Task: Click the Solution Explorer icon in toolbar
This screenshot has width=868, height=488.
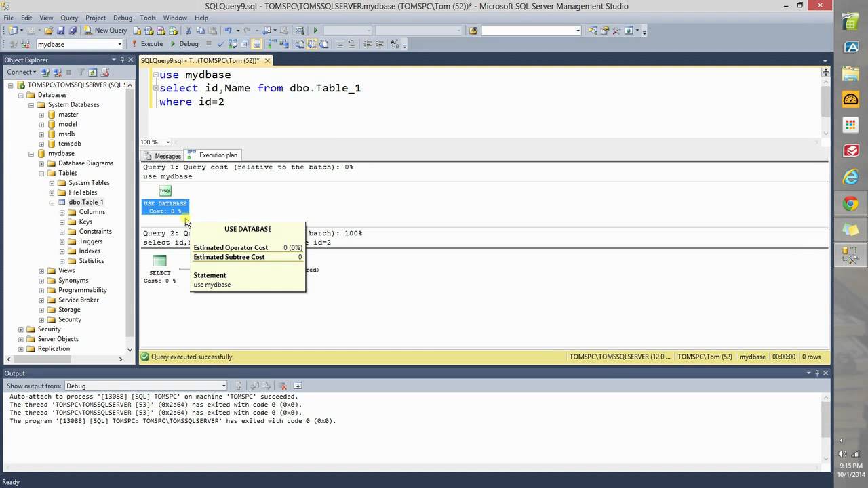Action: point(593,30)
